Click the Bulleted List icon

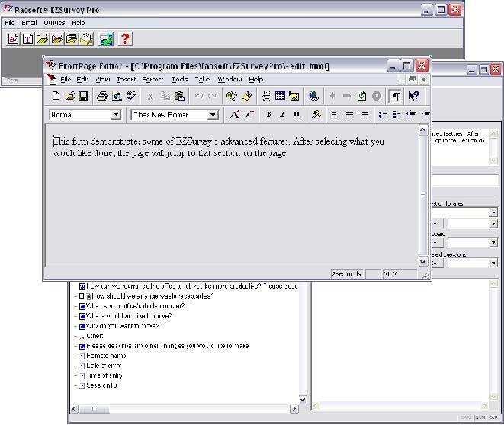point(397,114)
